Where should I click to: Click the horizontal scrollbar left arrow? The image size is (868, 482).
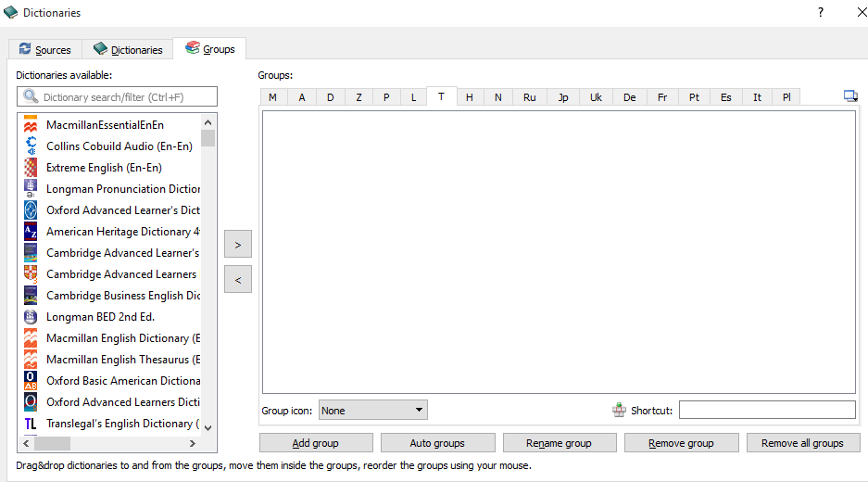[x=26, y=443]
